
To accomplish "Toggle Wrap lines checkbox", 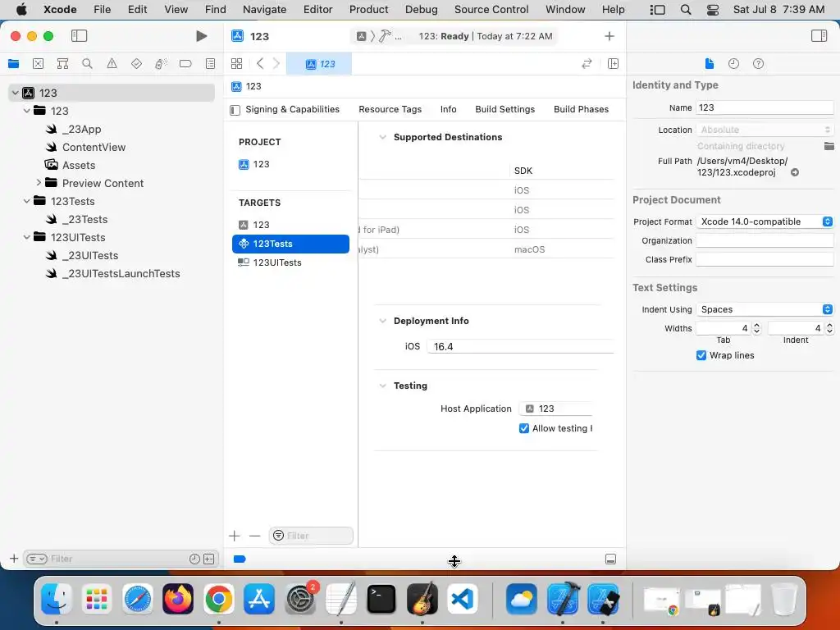I will 701,355.
